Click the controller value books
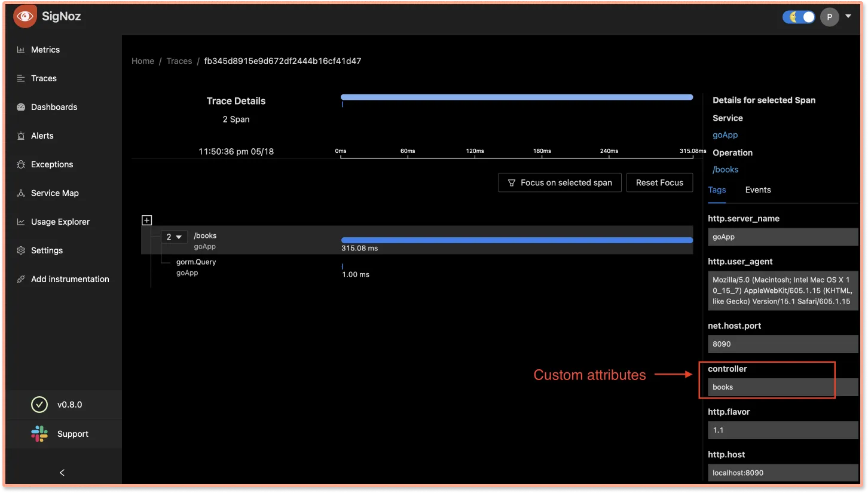Viewport: 868px width, 493px height. pos(783,387)
